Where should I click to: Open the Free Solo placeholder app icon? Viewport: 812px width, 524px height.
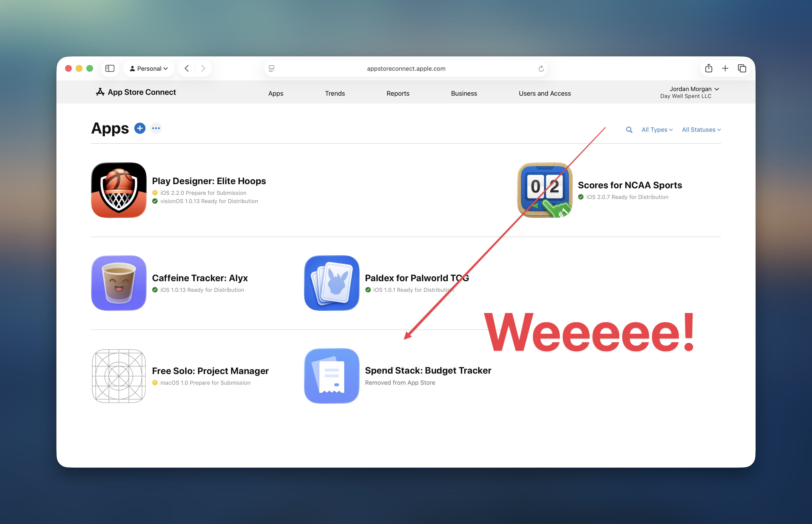[x=119, y=376]
